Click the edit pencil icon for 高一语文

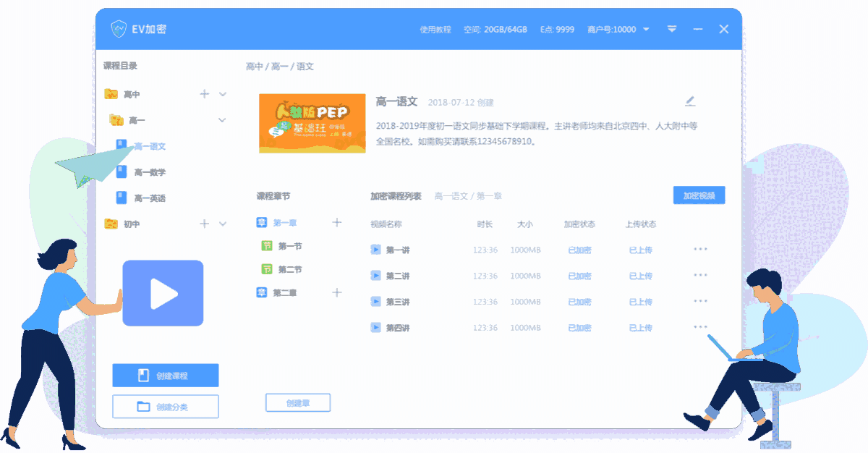point(690,101)
